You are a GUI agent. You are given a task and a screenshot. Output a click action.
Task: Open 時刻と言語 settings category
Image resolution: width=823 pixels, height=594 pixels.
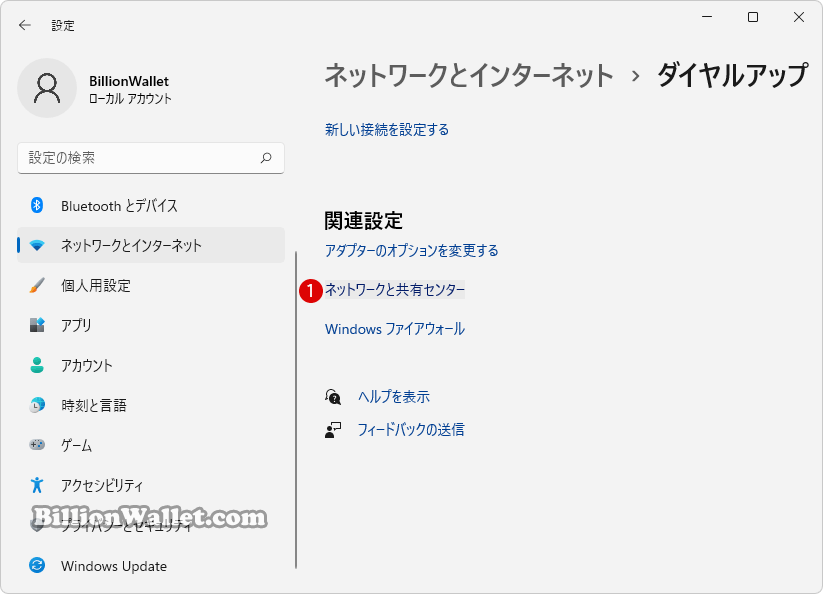coord(151,405)
